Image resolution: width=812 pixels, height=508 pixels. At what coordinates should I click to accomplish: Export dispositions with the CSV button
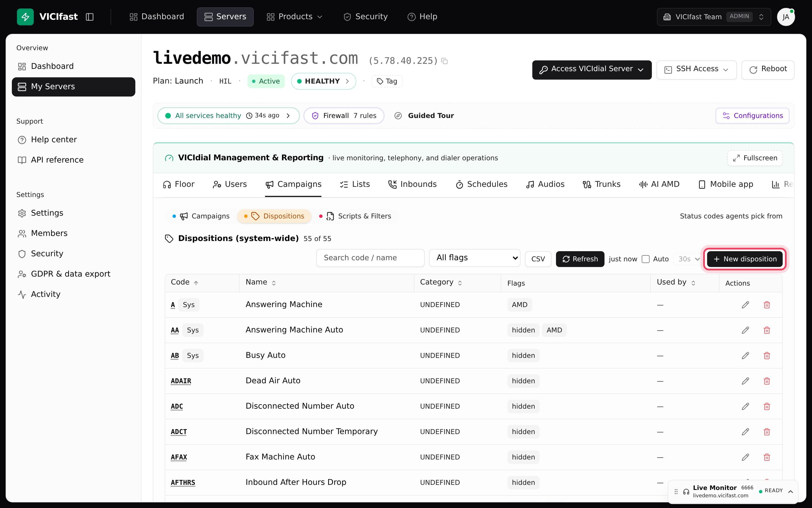(x=538, y=259)
